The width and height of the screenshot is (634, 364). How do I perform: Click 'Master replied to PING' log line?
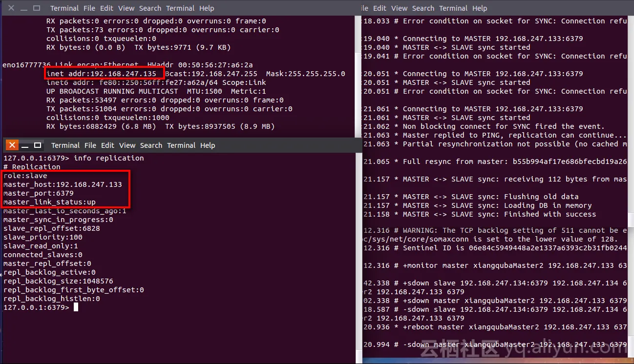click(495, 135)
